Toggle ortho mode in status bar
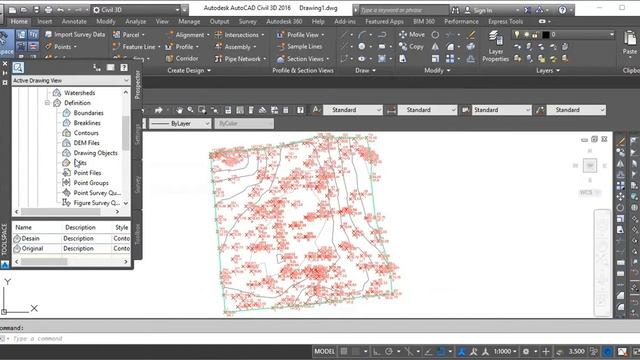 click(376, 351)
